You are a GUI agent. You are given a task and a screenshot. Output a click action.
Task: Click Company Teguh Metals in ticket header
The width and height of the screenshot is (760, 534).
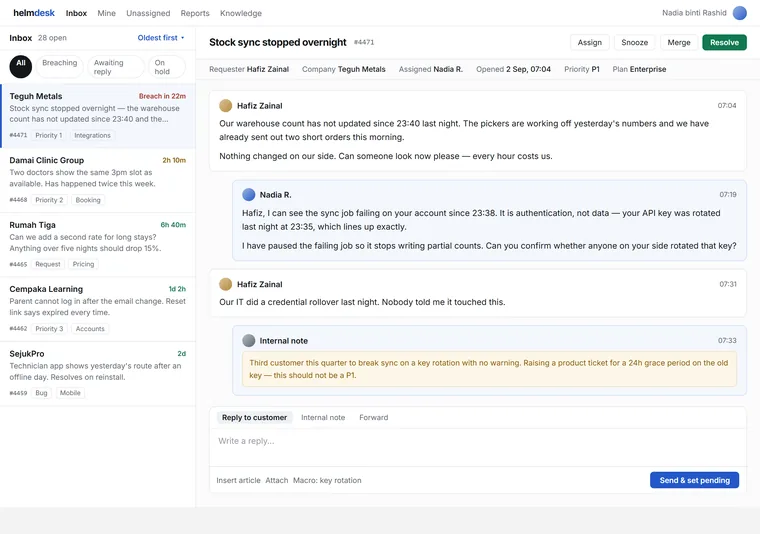point(344,69)
